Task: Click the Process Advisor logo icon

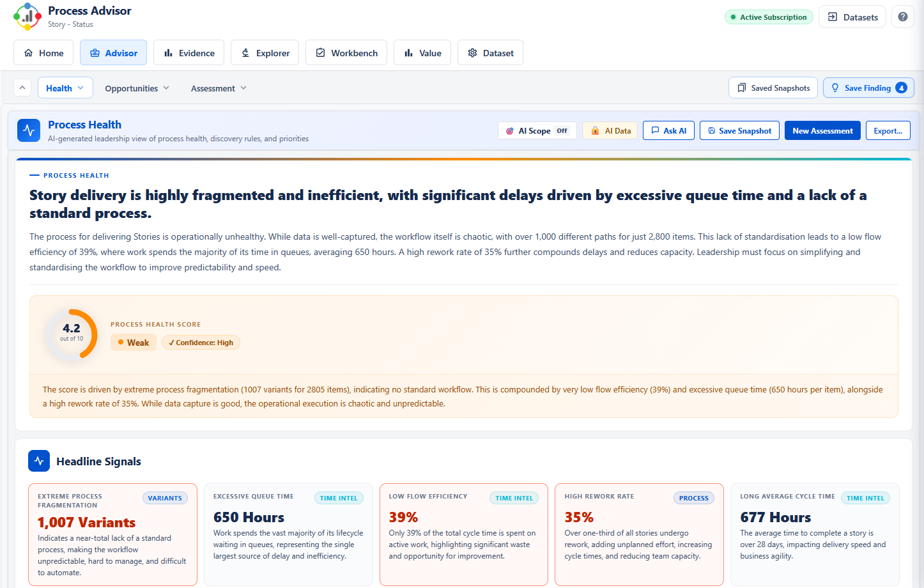Action: click(x=27, y=17)
